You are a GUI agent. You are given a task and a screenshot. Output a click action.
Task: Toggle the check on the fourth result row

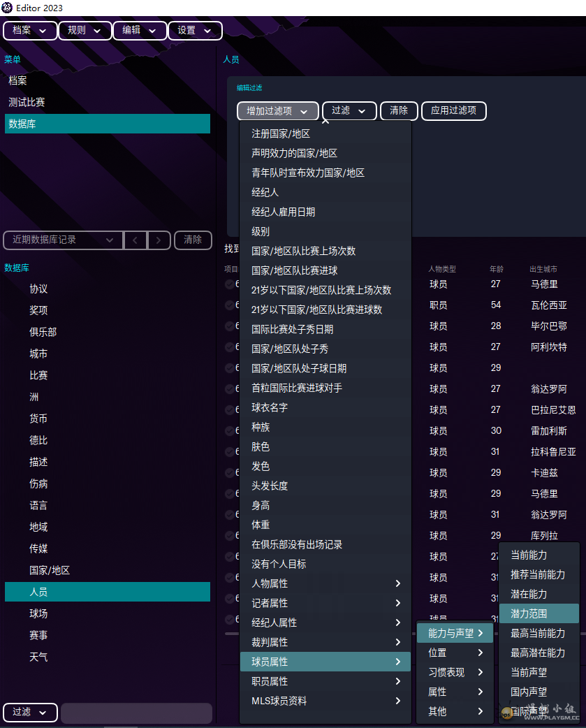point(230,347)
